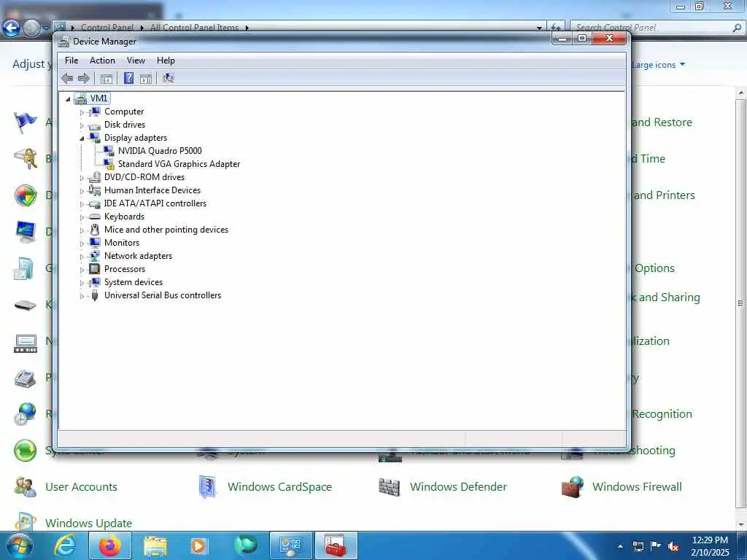Open Windows Firewall in Control Panel
Viewport: 747px width, 560px height.
pos(637,486)
